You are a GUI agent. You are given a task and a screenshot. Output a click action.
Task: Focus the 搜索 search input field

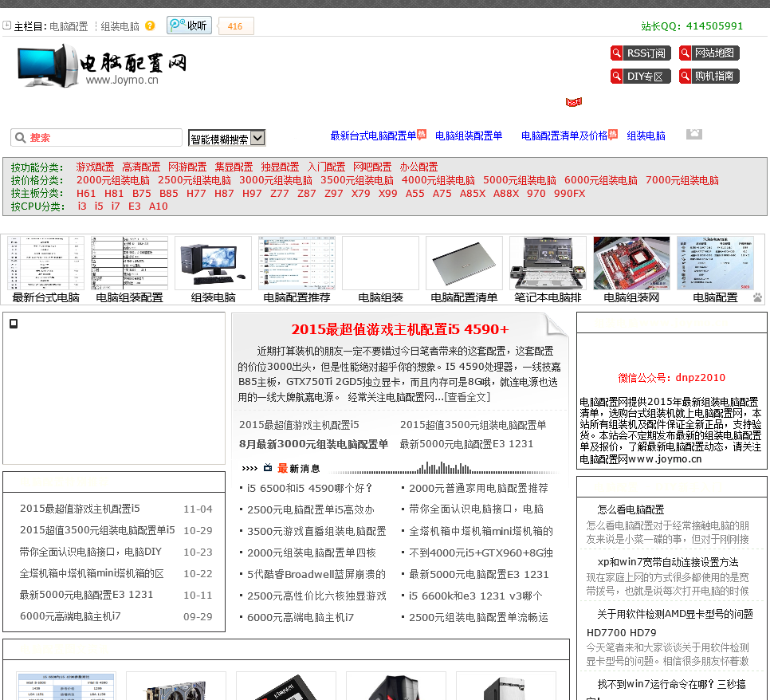point(96,138)
